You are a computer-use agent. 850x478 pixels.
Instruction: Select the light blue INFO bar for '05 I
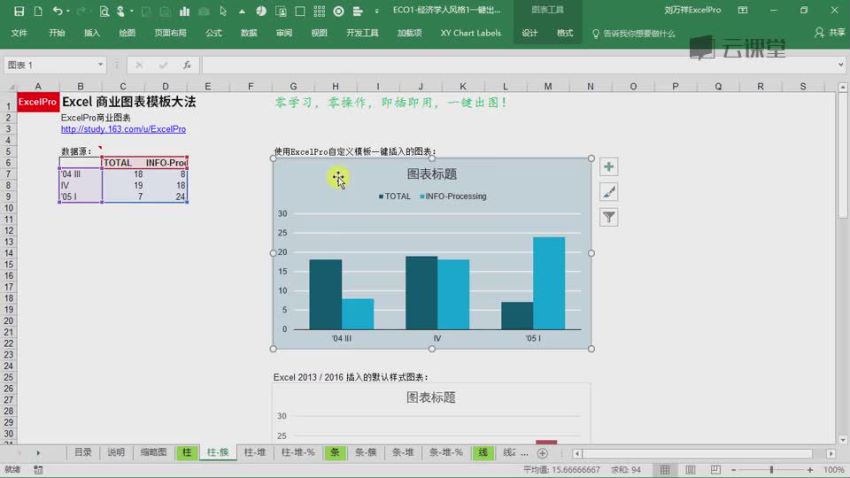point(549,283)
